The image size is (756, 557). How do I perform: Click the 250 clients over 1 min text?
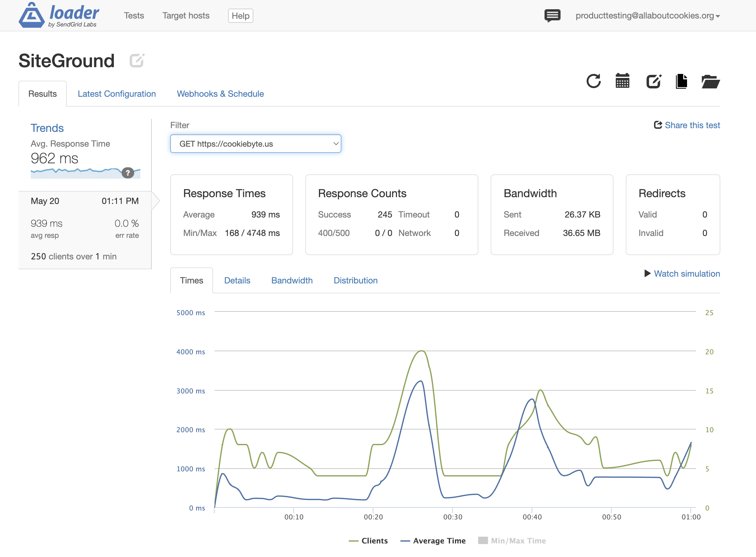click(74, 257)
